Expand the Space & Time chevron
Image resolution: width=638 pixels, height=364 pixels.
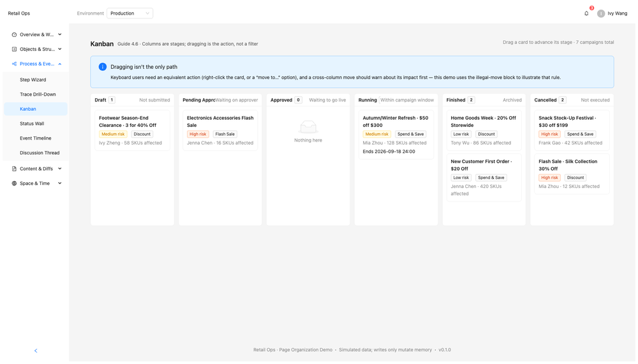point(60,184)
